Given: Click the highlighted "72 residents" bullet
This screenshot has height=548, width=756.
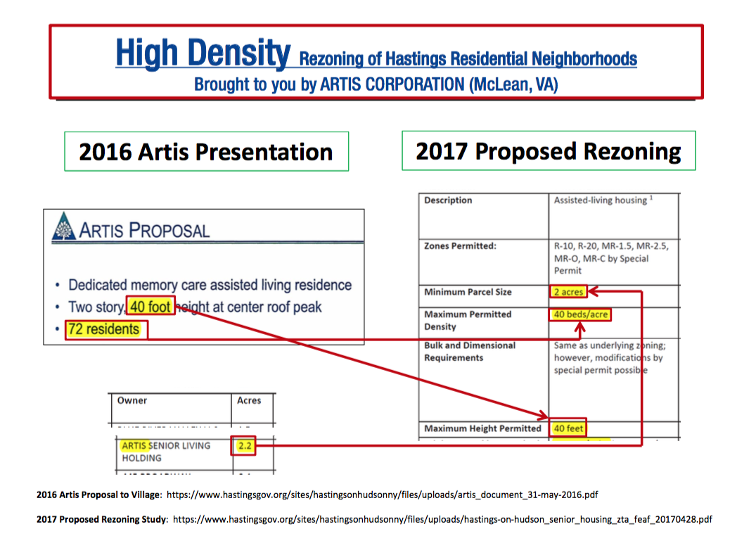Looking at the screenshot, I should point(103,329).
